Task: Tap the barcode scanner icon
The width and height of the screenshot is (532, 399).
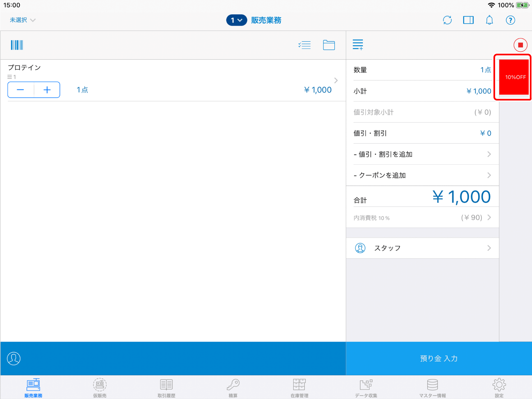Action: point(17,45)
